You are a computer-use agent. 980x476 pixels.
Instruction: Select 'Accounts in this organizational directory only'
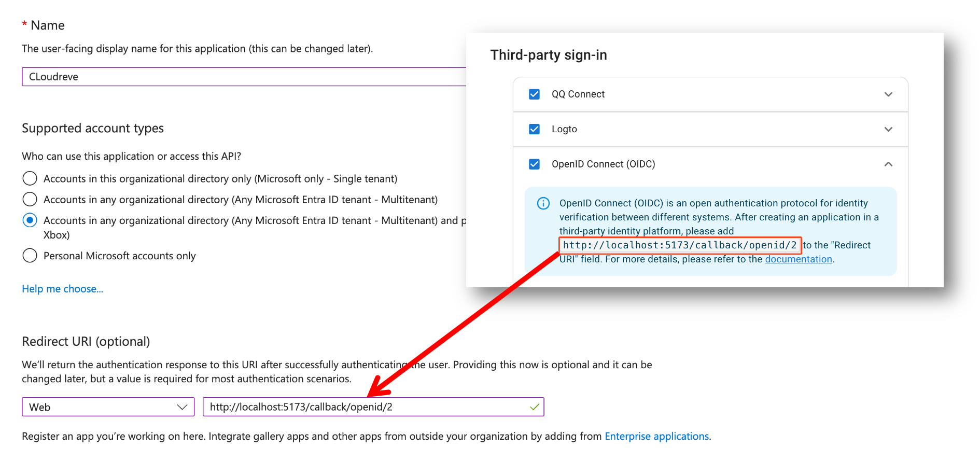(30, 178)
